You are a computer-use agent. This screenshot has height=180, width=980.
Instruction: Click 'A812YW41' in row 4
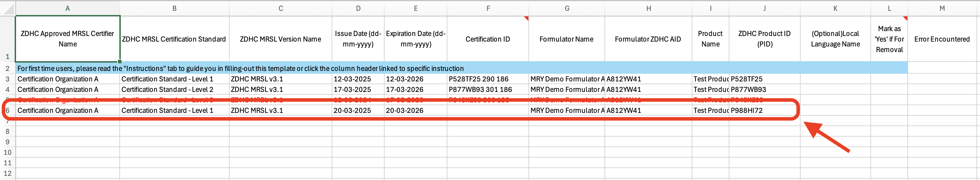pos(648,89)
